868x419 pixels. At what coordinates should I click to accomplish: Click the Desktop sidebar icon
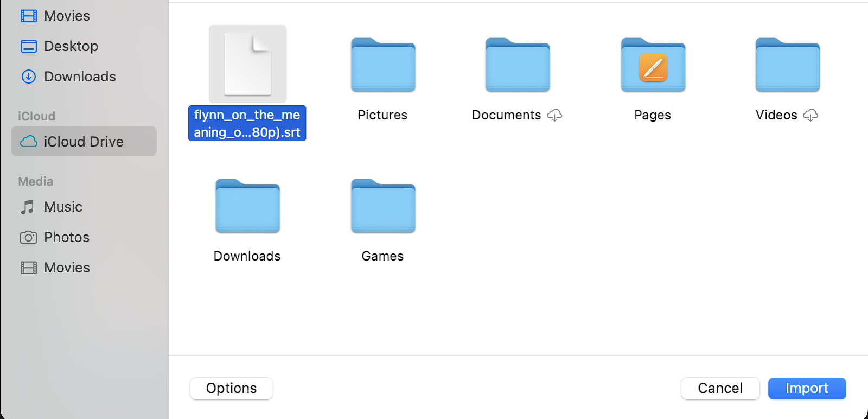point(29,46)
